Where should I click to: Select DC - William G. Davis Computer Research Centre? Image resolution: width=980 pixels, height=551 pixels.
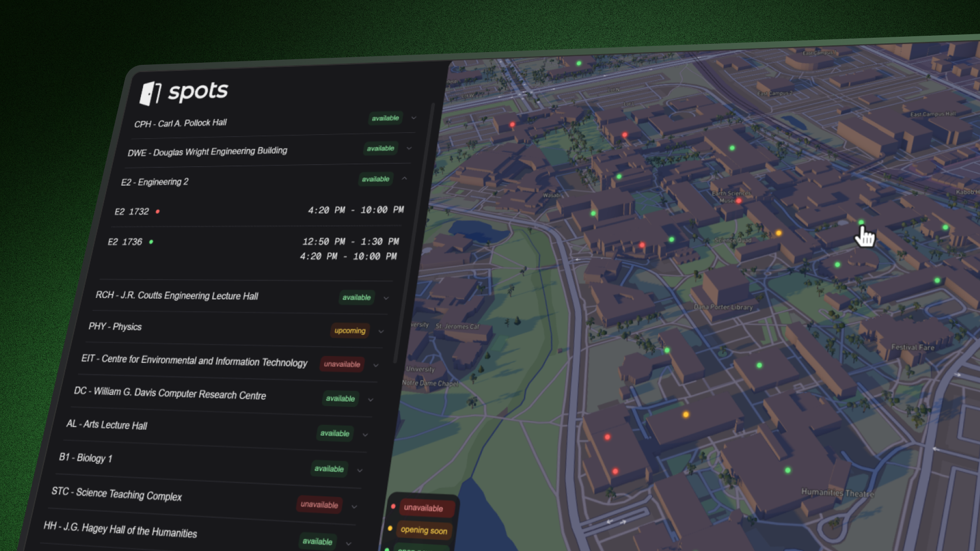click(170, 393)
